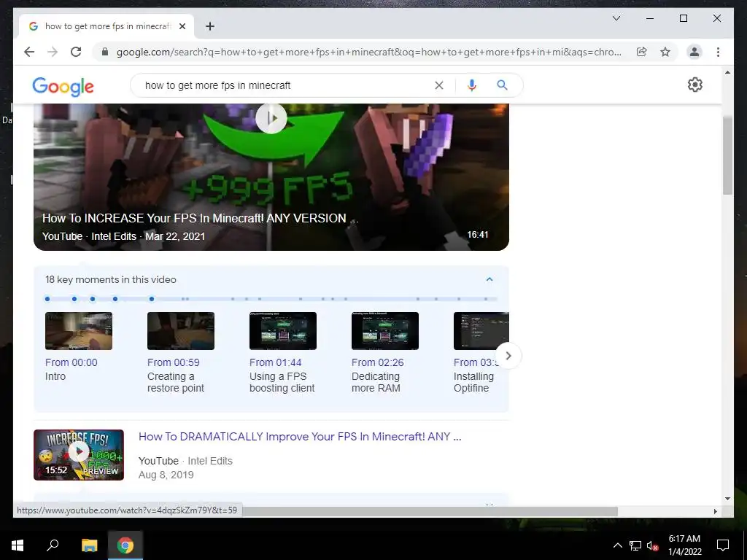Open File Explorer from taskbar
Screen dimensions: 747x560
point(89,545)
